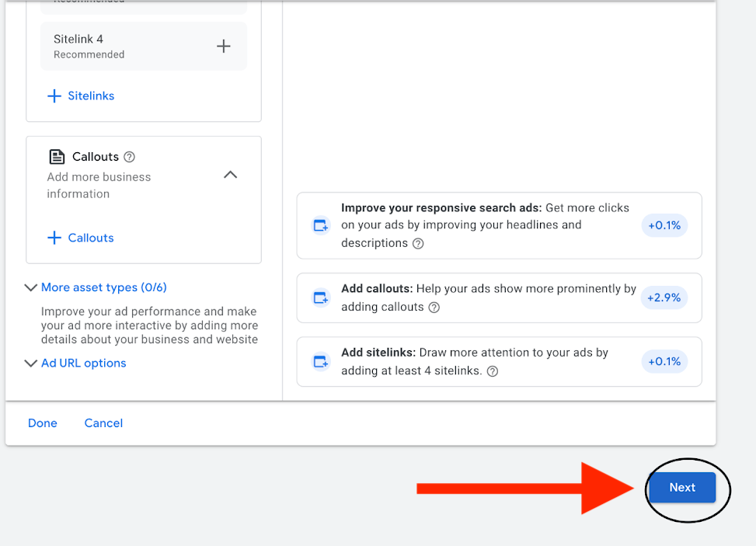Click the Callouts document icon
Viewport: 756px width, 546px height.
pyautogui.click(x=57, y=157)
